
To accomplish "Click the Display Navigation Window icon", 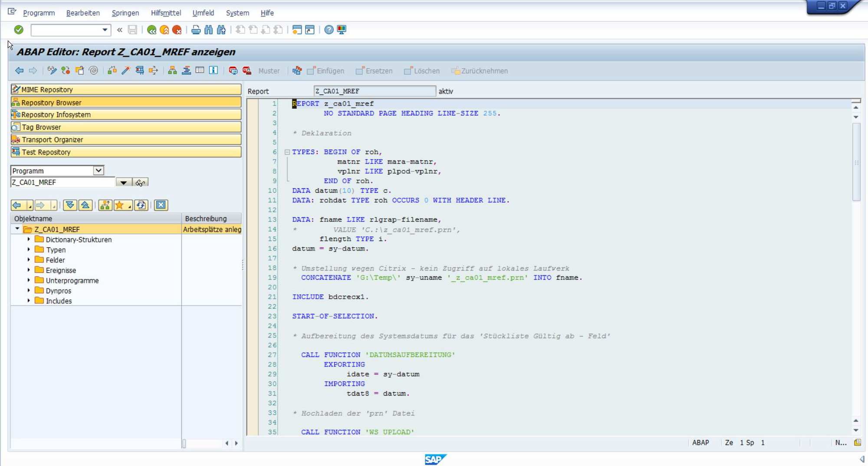I will pos(186,70).
